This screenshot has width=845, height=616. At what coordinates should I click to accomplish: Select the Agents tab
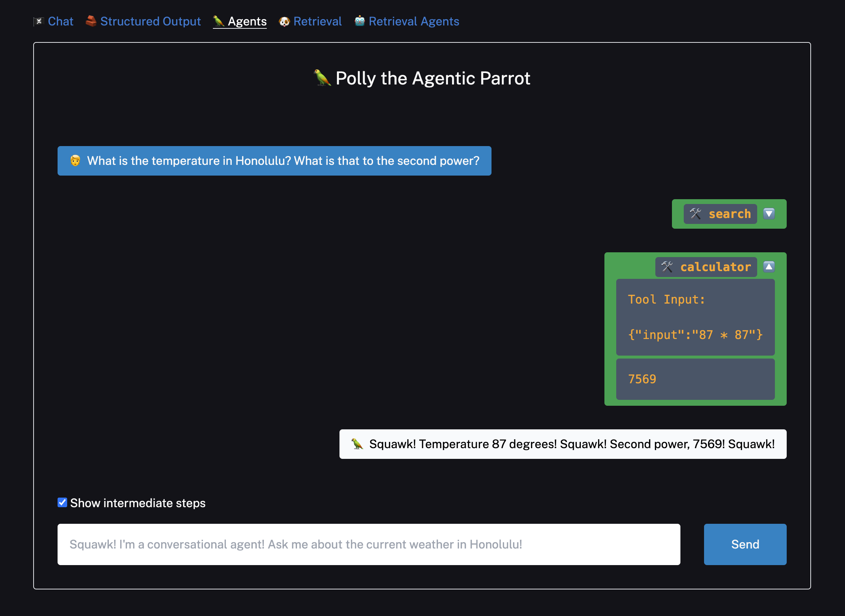click(x=247, y=21)
